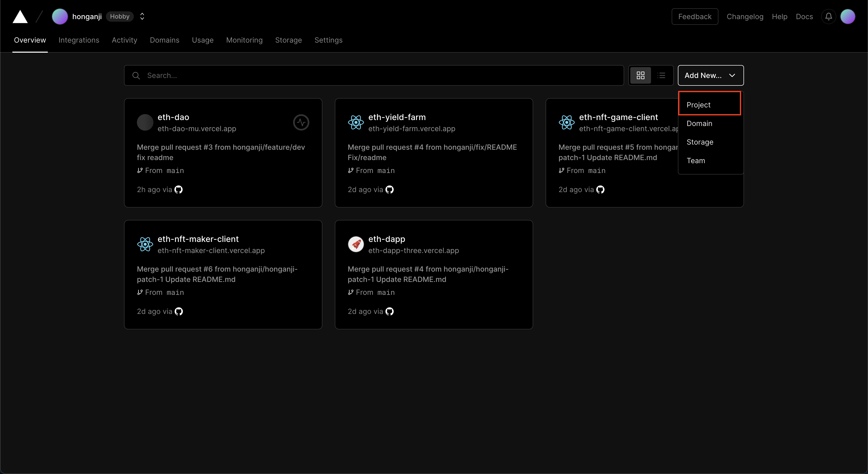The width and height of the screenshot is (868, 474).
Task: Open the Changelog link
Action: [x=745, y=17]
